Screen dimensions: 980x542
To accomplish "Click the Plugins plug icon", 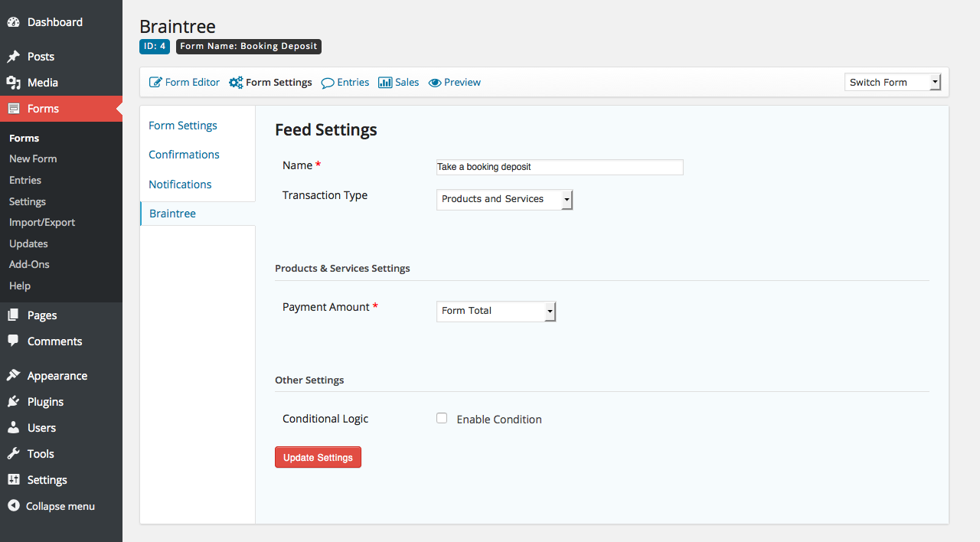I will pyautogui.click(x=13, y=402).
